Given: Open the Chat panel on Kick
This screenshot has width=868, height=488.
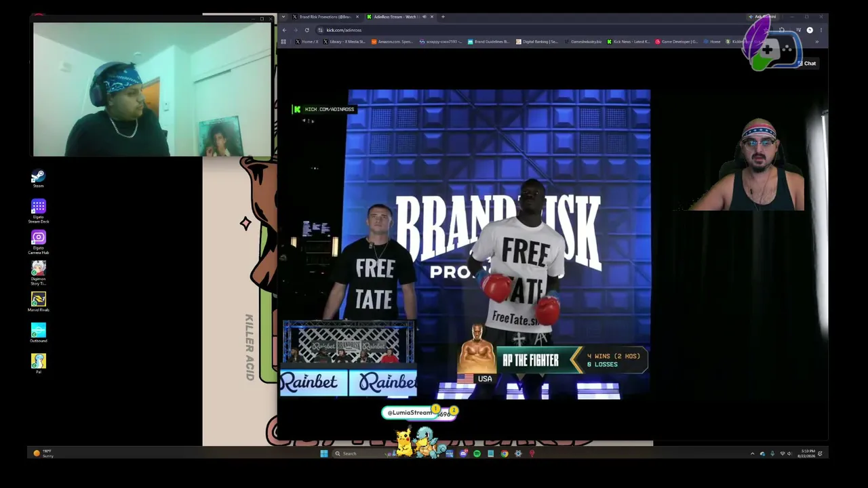Looking at the screenshot, I should pos(807,63).
